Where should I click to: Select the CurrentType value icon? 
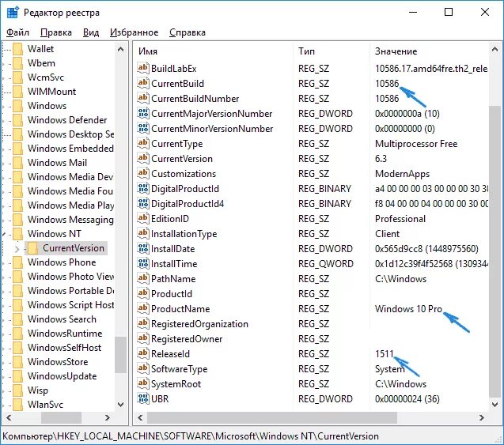click(x=142, y=143)
